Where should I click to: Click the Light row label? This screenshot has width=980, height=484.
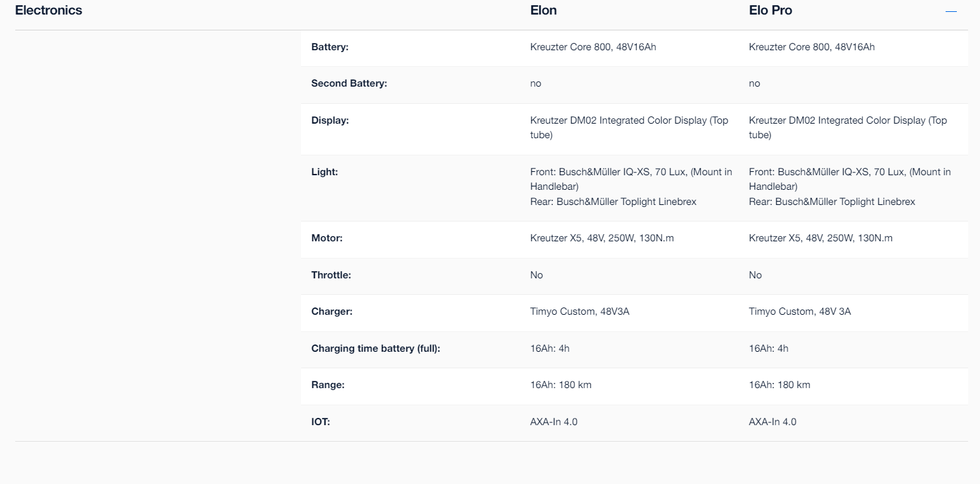tap(325, 172)
